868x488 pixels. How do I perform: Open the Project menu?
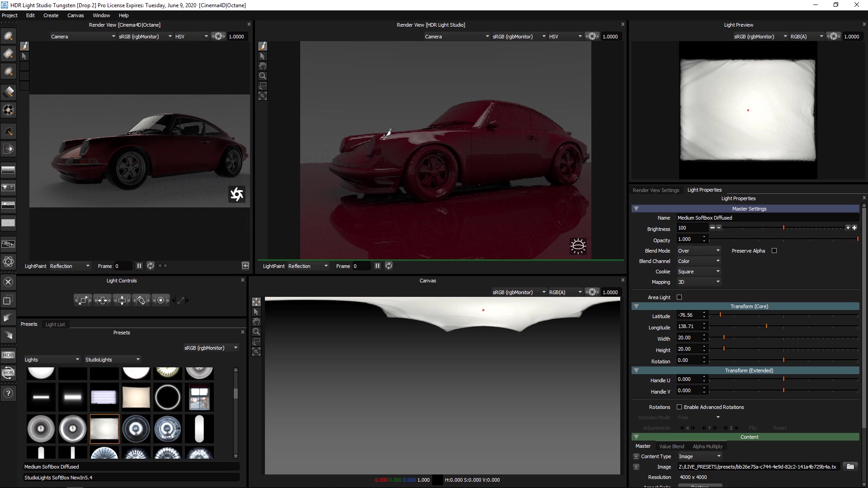[9, 15]
